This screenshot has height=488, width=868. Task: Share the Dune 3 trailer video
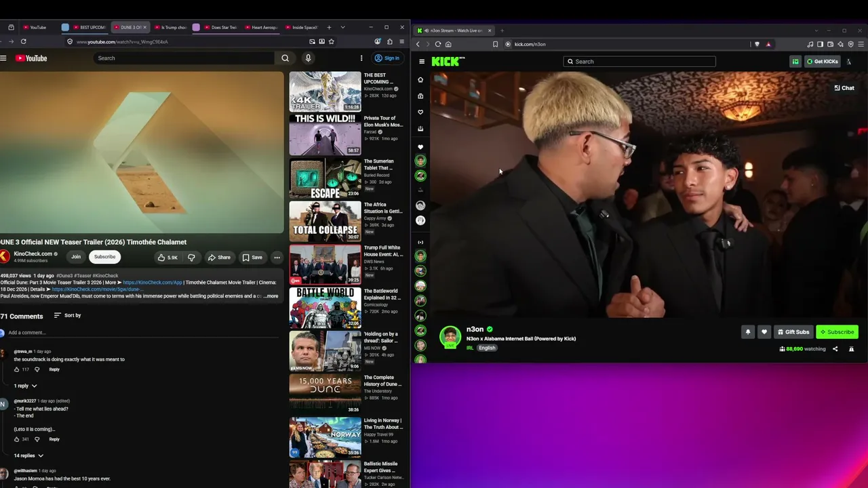coord(219,258)
